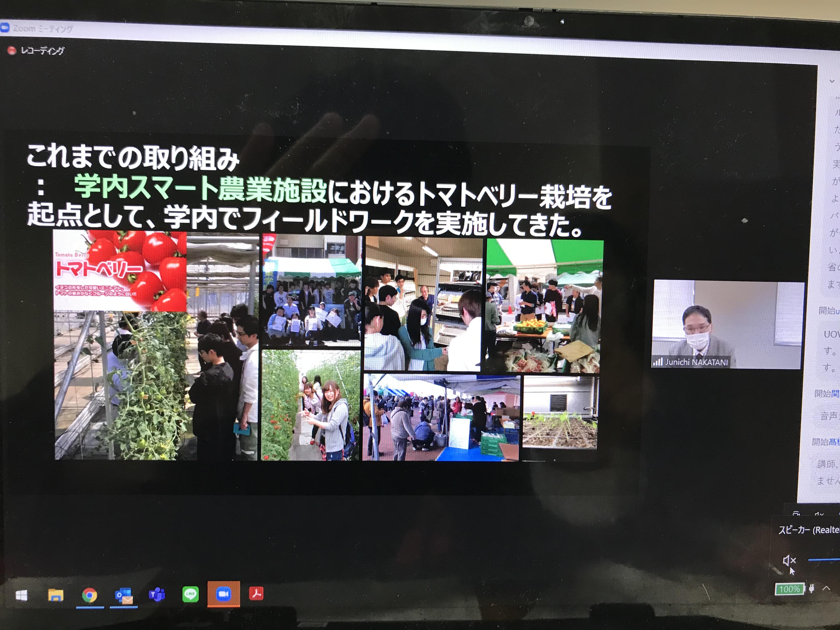Expand hidden system tray icons chevron
This screenshot has width=840, height=630.
click(x=826, y=588)
